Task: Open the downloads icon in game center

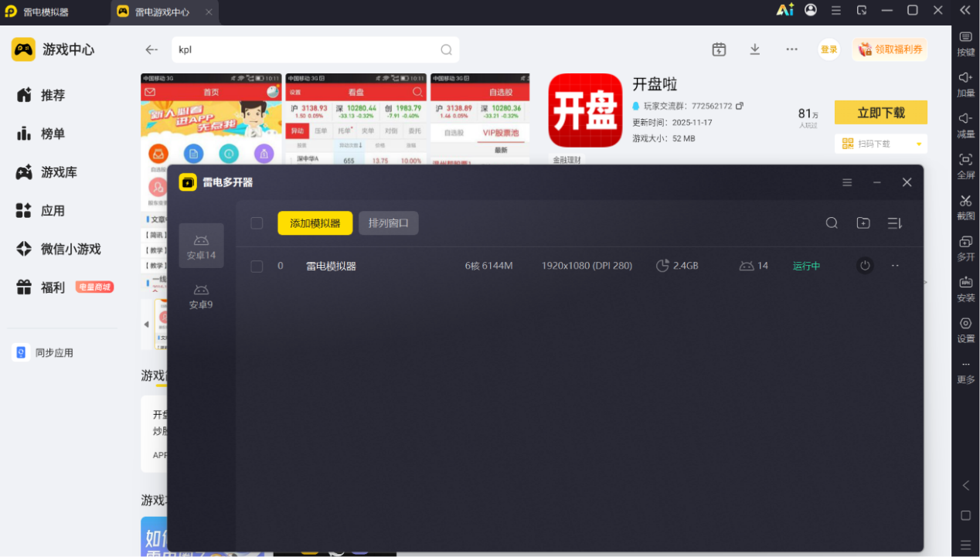Action: [755, 49]
